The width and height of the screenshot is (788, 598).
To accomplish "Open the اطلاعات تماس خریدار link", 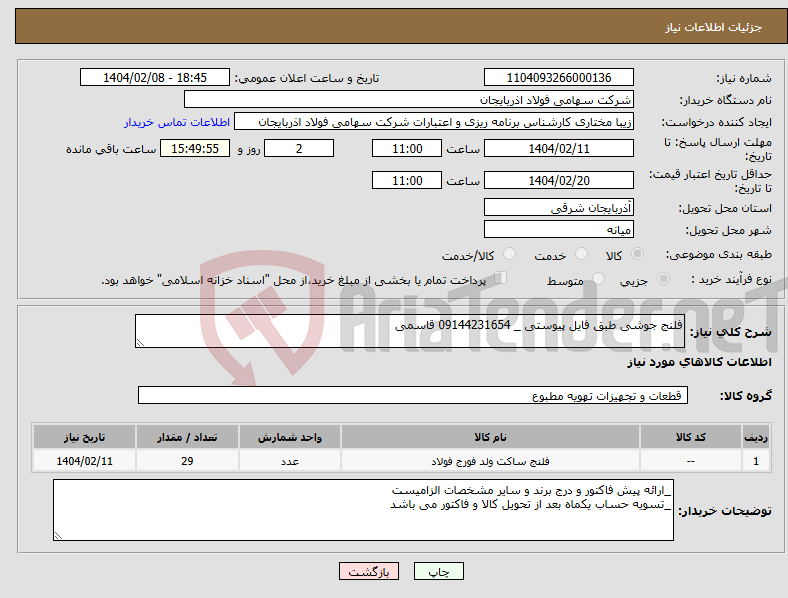I will click(x=177, y=122).
